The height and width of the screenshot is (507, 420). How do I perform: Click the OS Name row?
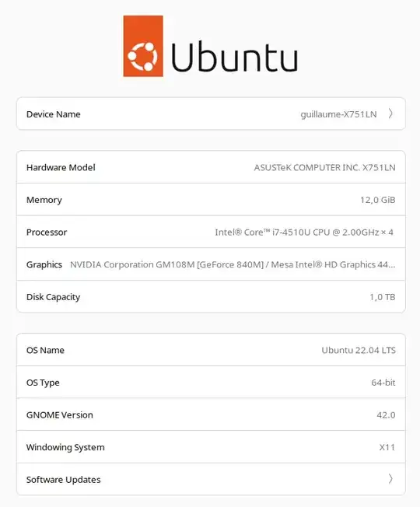(x=211, y=350)
